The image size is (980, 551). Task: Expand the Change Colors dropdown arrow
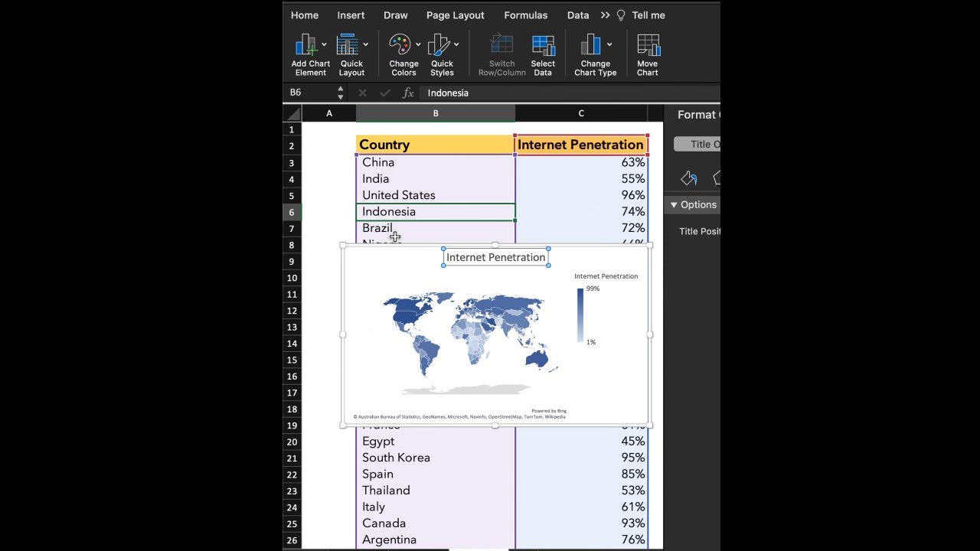click(417, 44)
